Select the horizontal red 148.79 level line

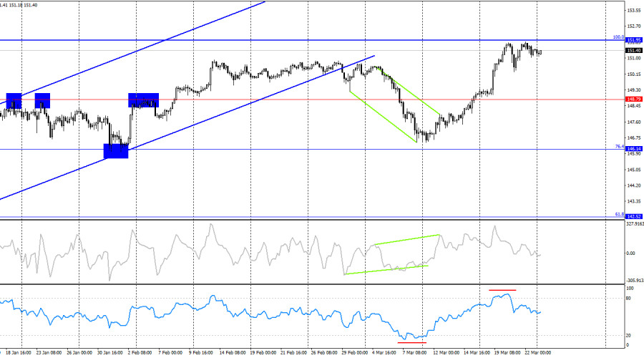coord(312,99)
